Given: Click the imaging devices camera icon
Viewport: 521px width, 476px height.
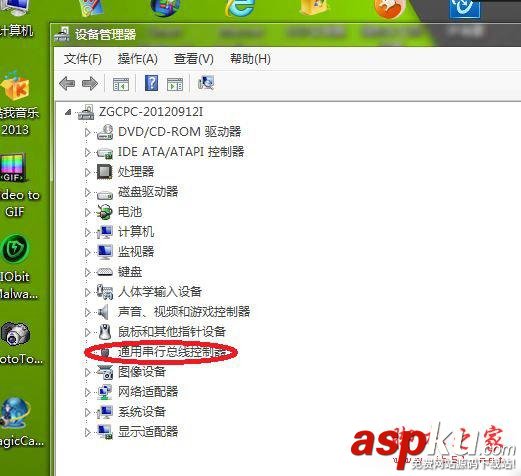Looking at the screenshot, I should point(105,372).
